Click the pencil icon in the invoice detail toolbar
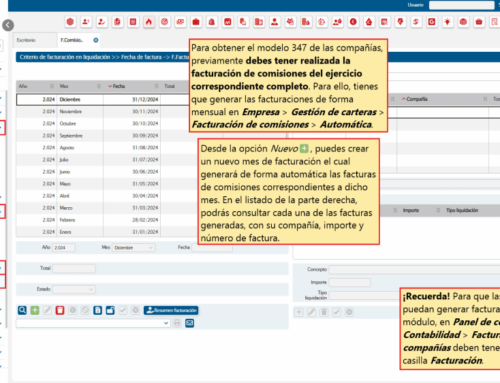 pos(311,312)
